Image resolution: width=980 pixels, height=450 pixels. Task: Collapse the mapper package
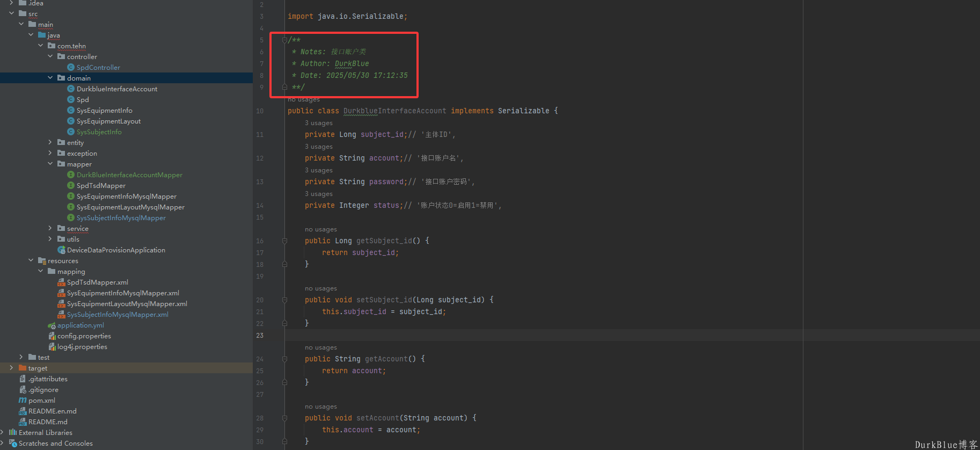coord(50,164)
